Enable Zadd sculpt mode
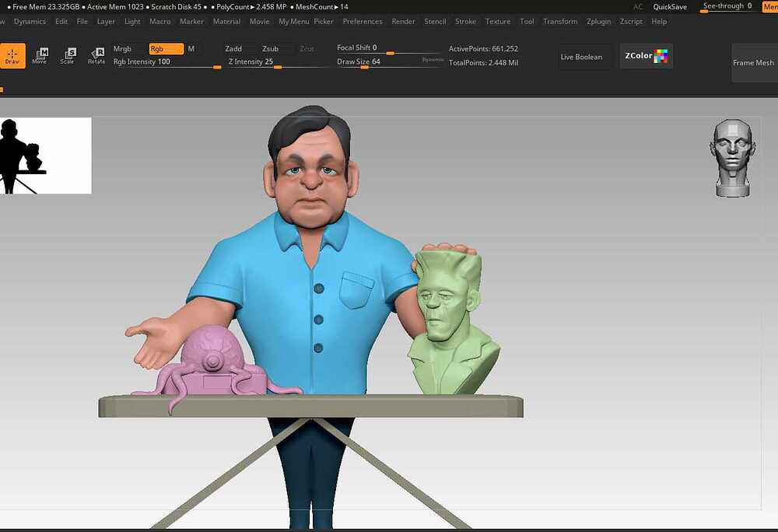 (x=233, y=48)
